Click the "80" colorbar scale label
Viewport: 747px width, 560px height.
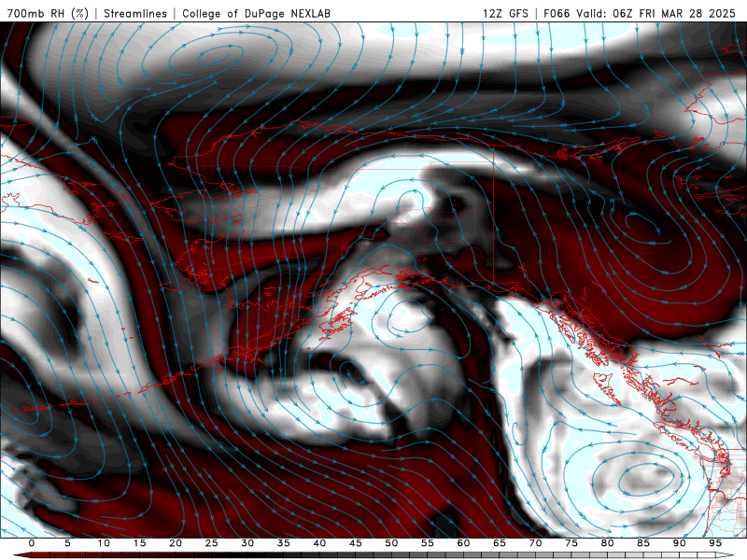(x=607, y=543)
